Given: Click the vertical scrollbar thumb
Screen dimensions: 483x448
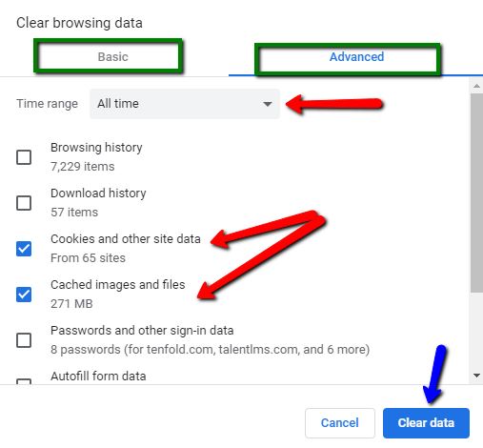Looking at the screenshot, I should click(476, 193).
